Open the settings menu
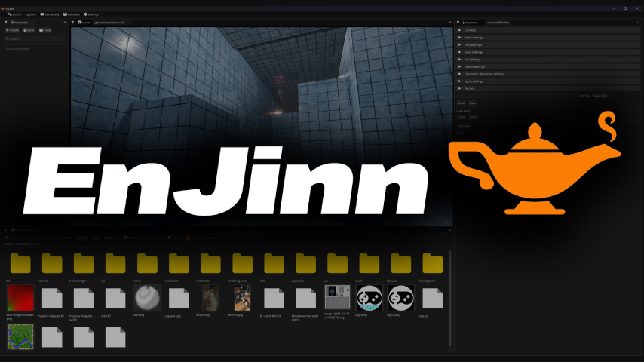This screenshot has width=644, height=362. [x=91, y=14]
